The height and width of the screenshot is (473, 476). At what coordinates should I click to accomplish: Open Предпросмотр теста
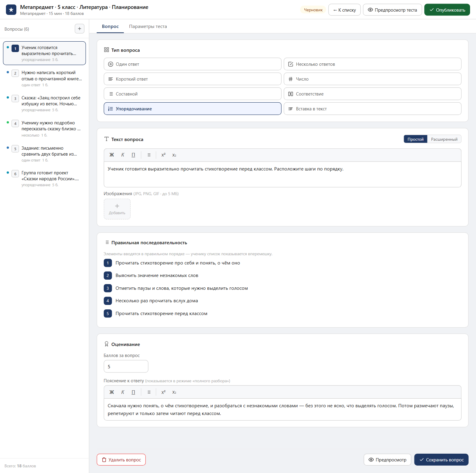click(392, 10)
